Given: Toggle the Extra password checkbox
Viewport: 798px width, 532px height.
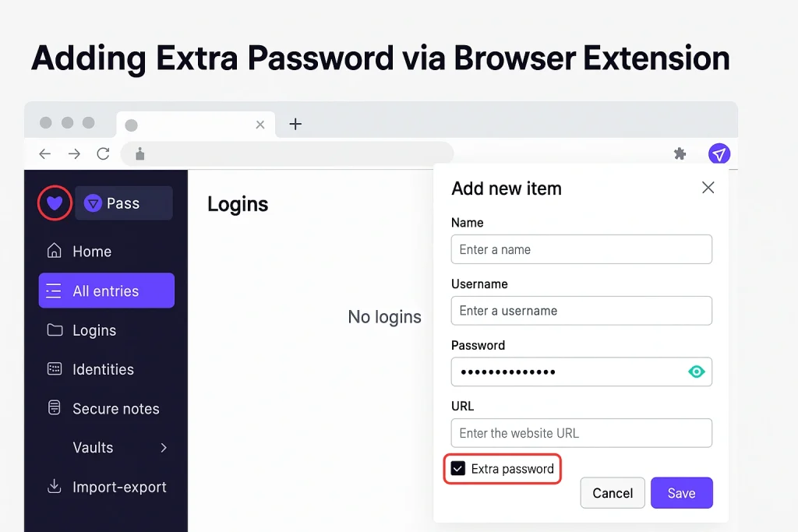Looking at the screenshot, I should pos(458,469).
